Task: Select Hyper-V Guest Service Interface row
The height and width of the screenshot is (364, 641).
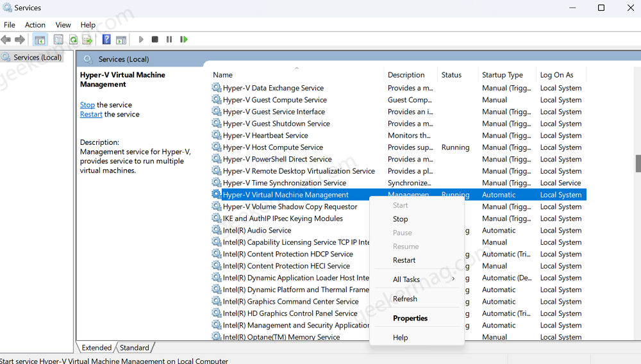Action: [399, 112]
